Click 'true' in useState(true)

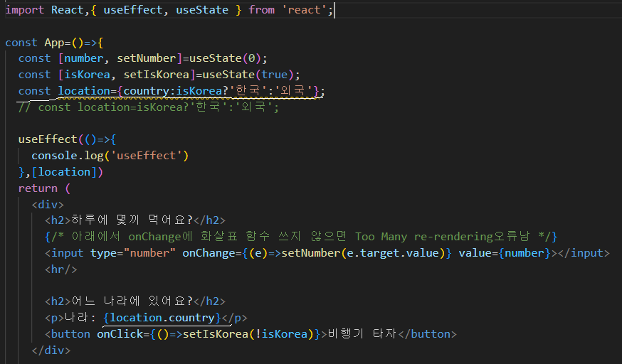coord(274,75)
